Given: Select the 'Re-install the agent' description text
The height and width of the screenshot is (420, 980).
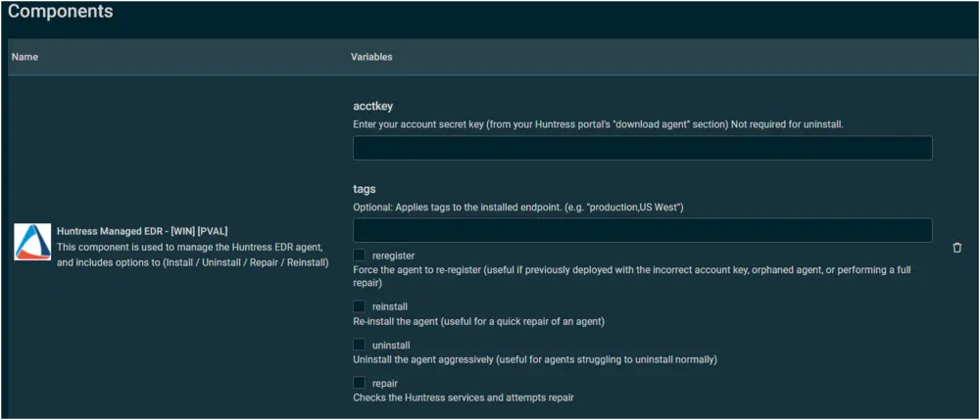Looking at the screenshot, I should point(479,321).
